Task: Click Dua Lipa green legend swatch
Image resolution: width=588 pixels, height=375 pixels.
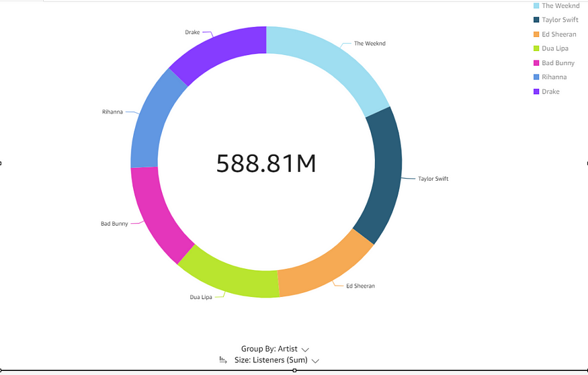Action: pyautogui.click(x=536, y=48)
